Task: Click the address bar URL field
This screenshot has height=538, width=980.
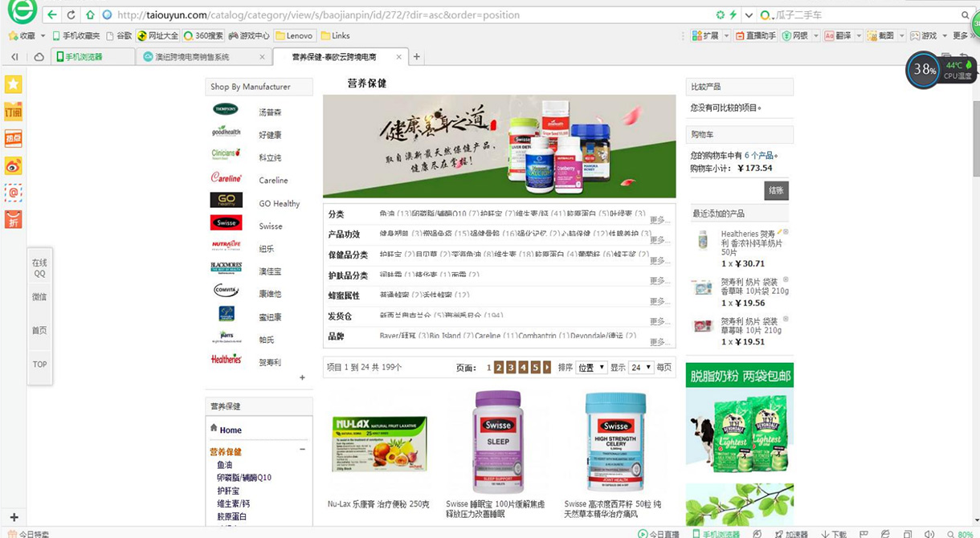Action: point(410,14)
